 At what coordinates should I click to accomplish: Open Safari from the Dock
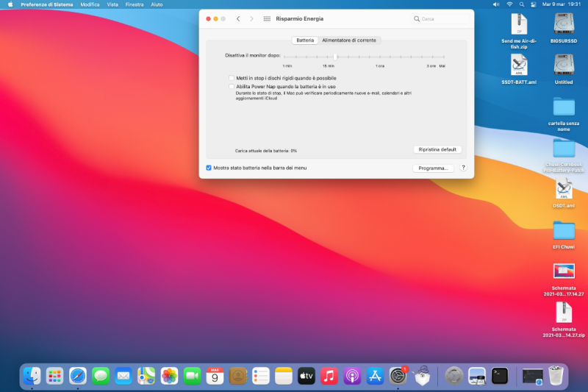(x=78, y=376)
